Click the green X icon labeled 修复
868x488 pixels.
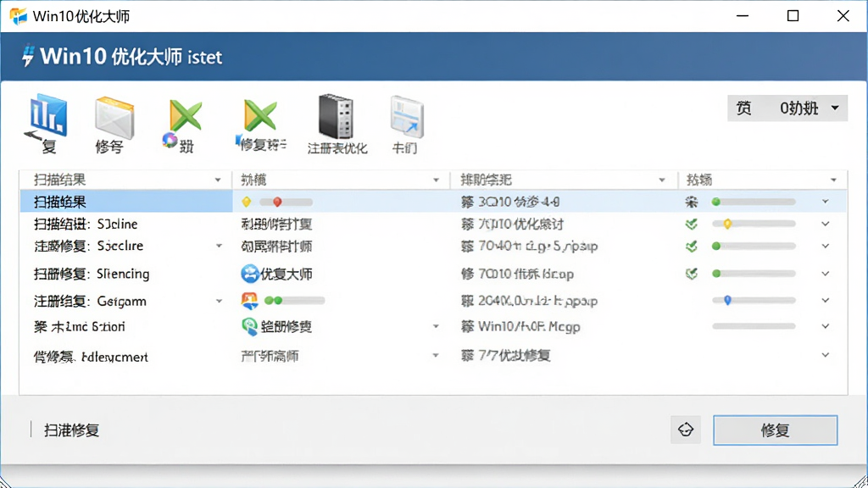[259, 116]
